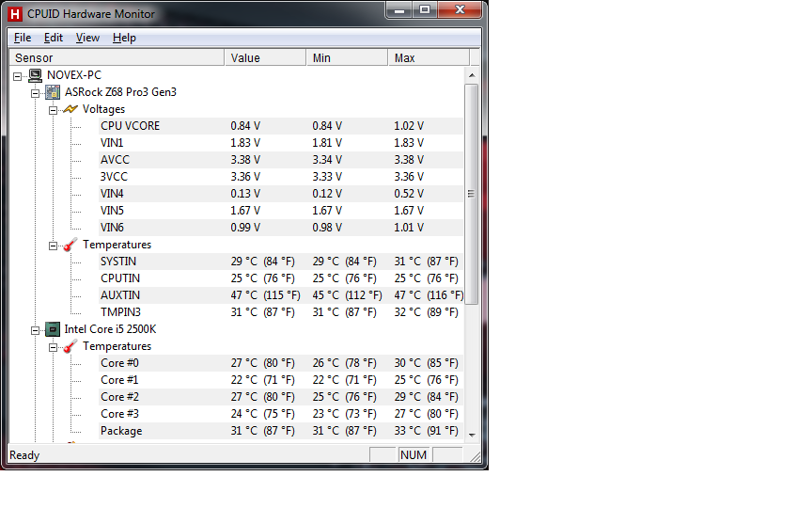
Task: Collapse the Intel Core i5 2500K node
Action: point(35,330)
